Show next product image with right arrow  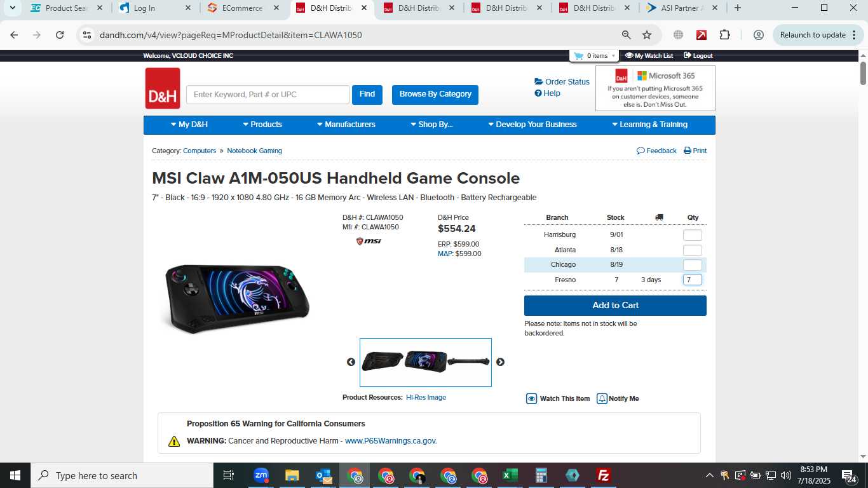click(x=500, y=362)
